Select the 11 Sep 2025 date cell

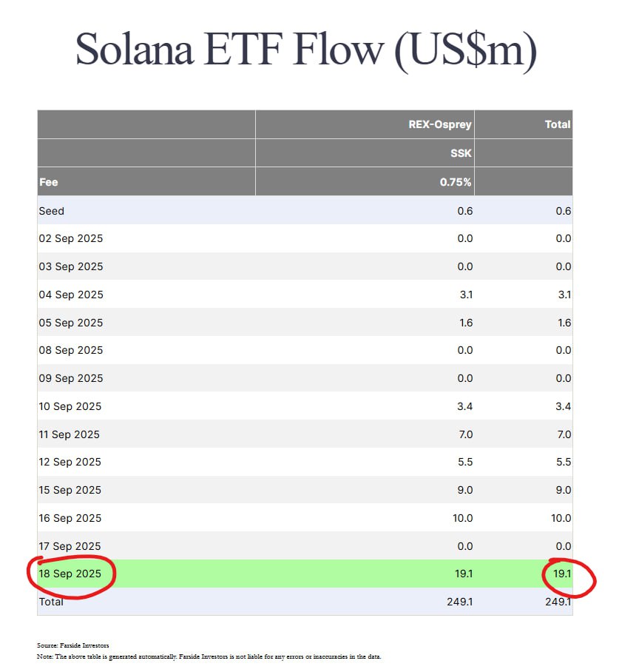click(70, 434)
